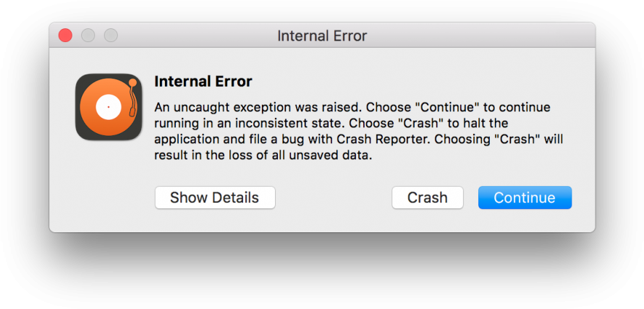Click the grayed-out zoom window button
Screen dimensions: 644x309
[x=111, y=35]
